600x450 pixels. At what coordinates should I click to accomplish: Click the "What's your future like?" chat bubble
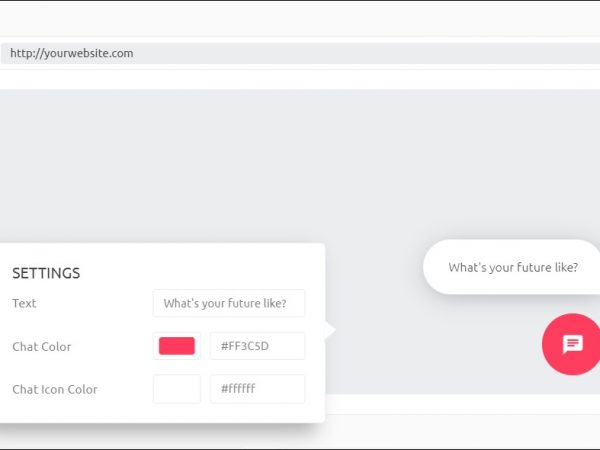(512, 267)
